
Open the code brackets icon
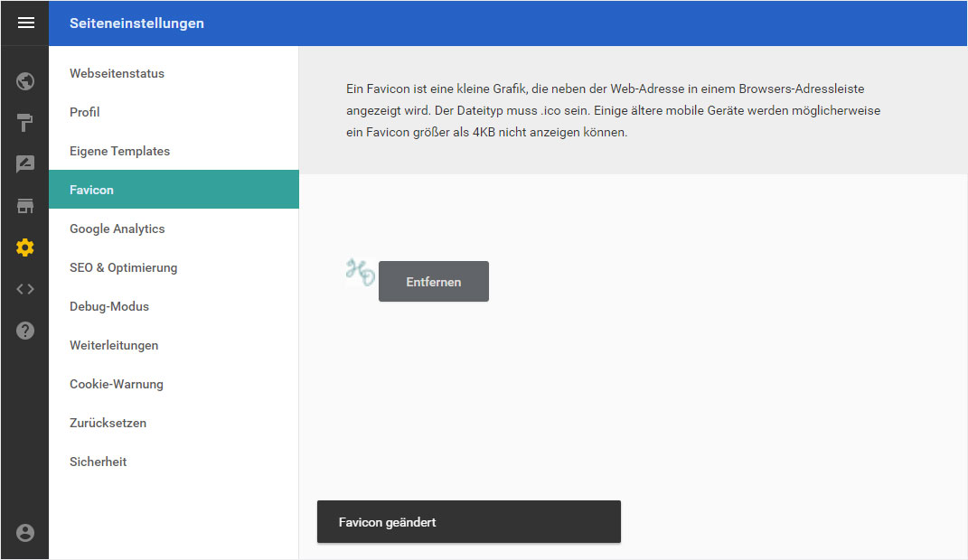[25, 289]
